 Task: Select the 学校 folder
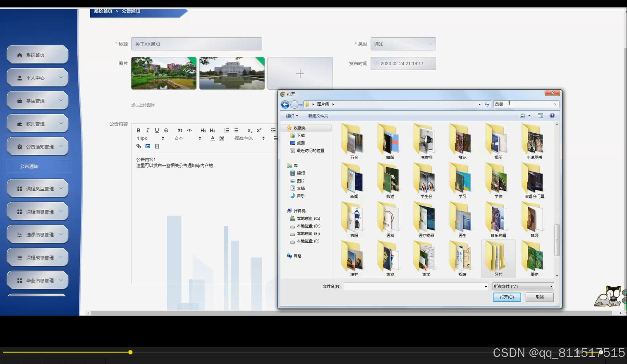498,181
